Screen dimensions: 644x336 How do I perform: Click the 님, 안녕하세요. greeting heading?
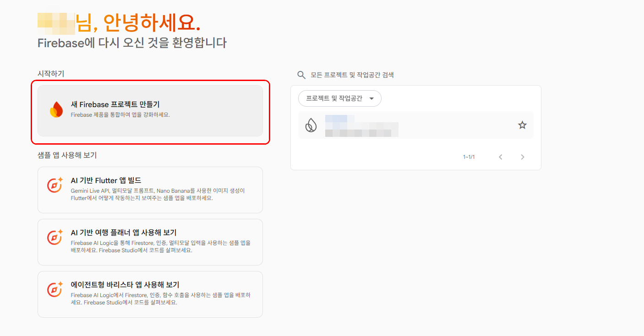138,23
